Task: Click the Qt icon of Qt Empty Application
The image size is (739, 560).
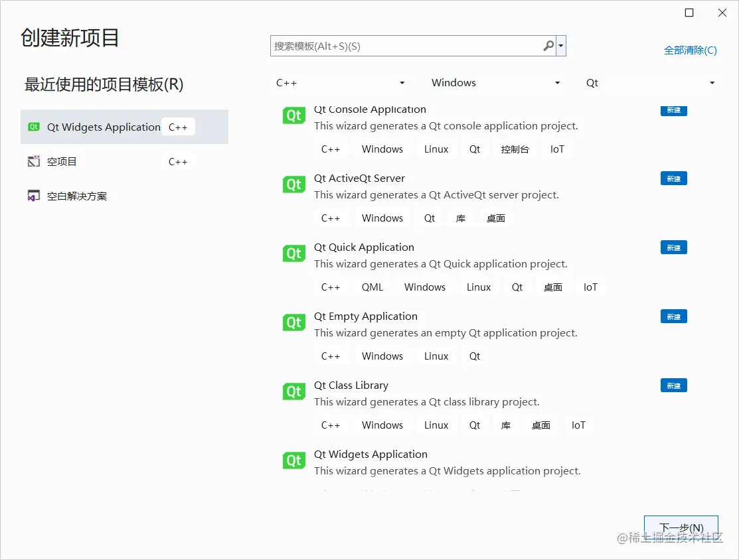Action: [x=293, y=322]
